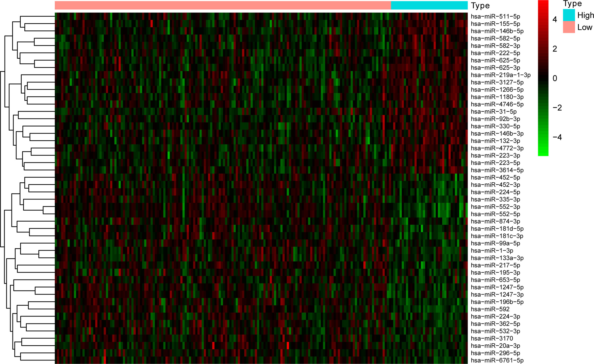
Task: Click the hsa-miR-1266-5p label
Action: (497, 90)
